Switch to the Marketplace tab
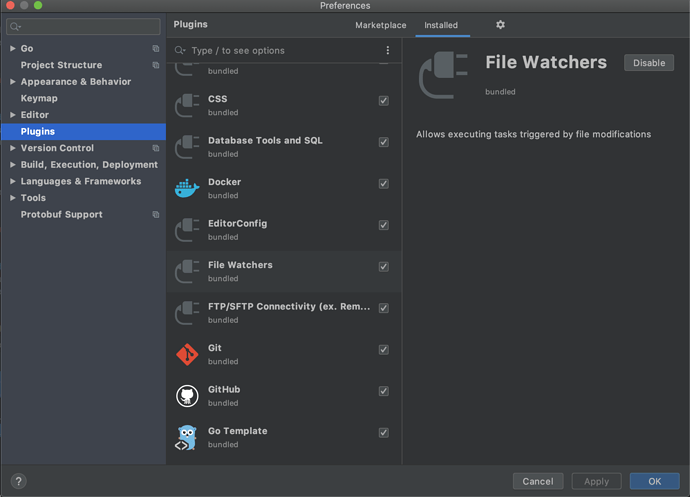 click(381, 25)
